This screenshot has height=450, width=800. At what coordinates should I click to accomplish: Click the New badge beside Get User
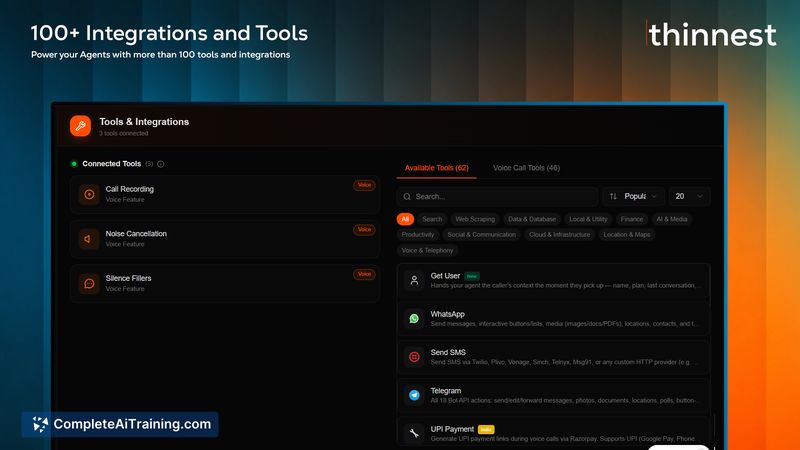tap(472, 276)
